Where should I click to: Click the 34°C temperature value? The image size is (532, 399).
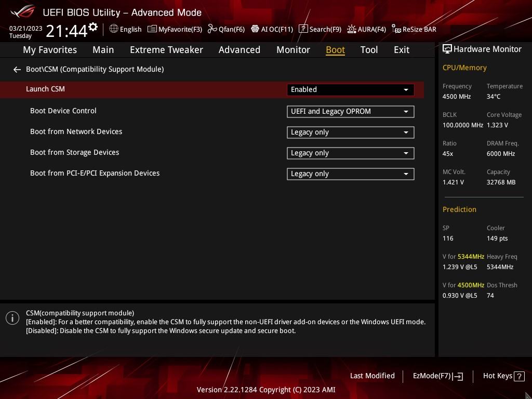(494, 97)
